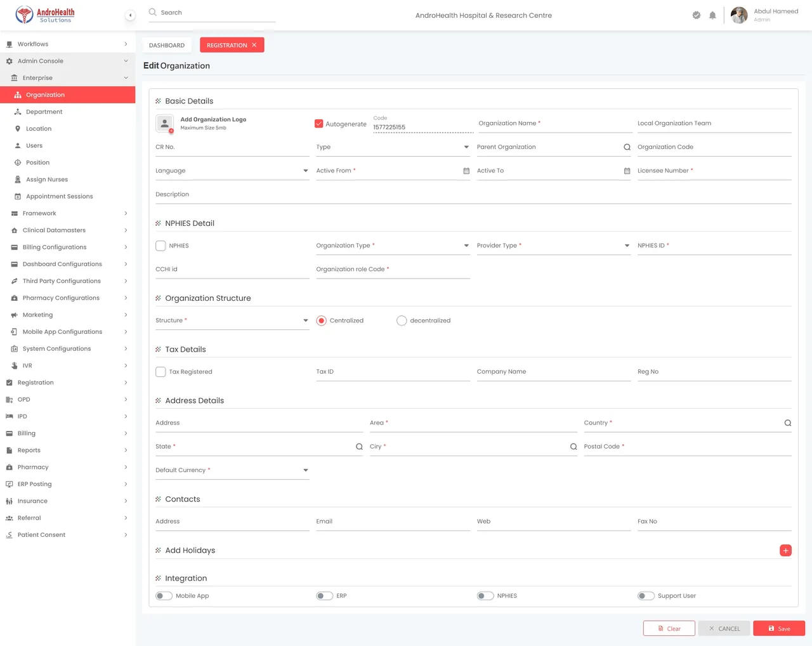The width and height of the screenshot is (812, 646).
Task: Expand the Reports sidebar menu
Action: 67,451
